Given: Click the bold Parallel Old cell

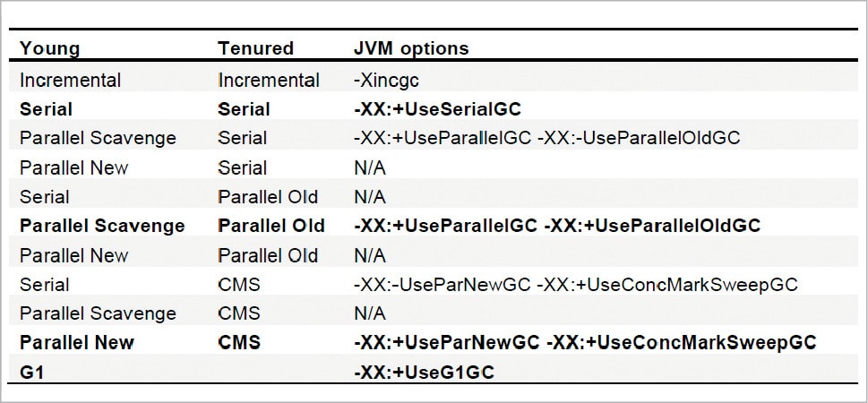Looking at the screenshot, I should coord(271,226).
